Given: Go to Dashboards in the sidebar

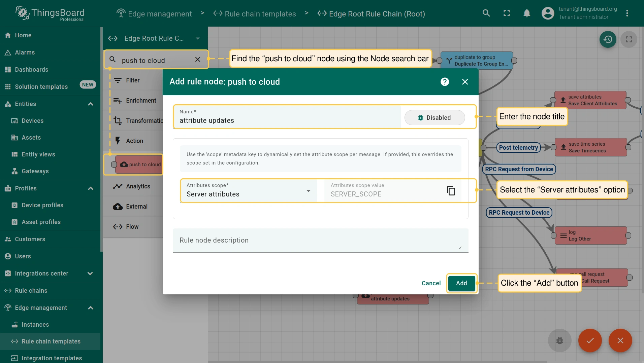Looking at the screenshot, I should click(x=32, y=70).
